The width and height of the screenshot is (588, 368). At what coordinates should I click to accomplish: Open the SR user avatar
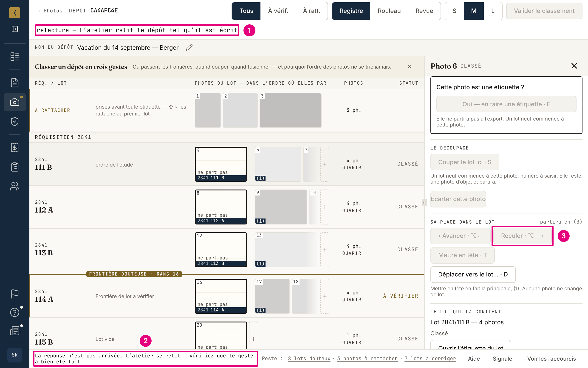click(14, 355)
